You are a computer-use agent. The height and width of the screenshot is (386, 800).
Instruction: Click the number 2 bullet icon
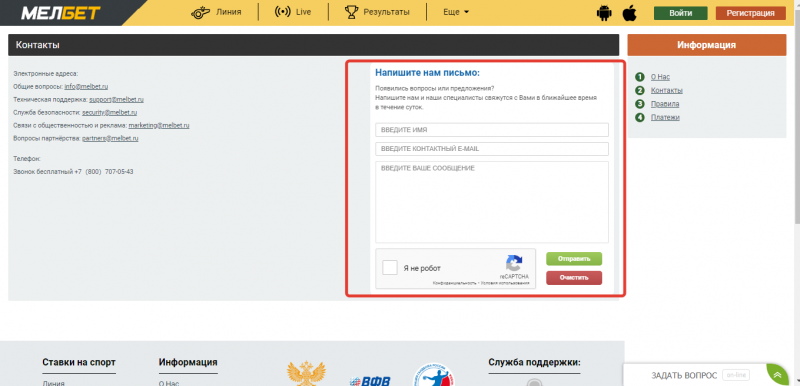[639, 91]
